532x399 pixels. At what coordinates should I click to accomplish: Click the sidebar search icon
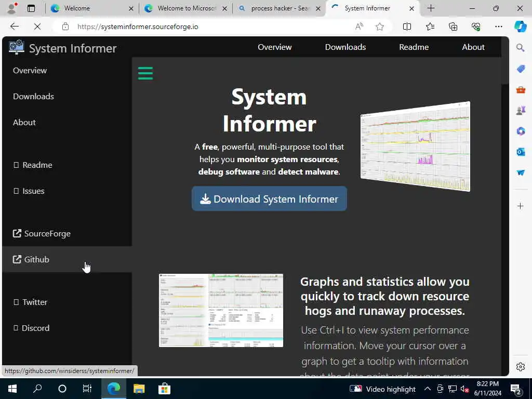click(x=521, y=48)
